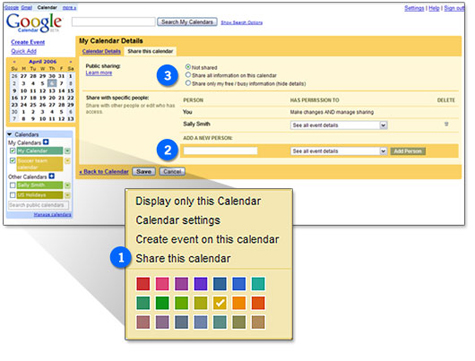The image size is (475, 361).
Task: Toggle My Calendar checkbox in sidebar
Action: coord(13,151)
